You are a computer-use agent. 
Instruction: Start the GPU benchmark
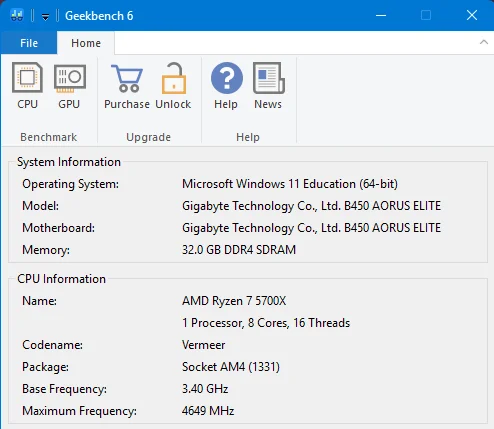coord(69,86)
